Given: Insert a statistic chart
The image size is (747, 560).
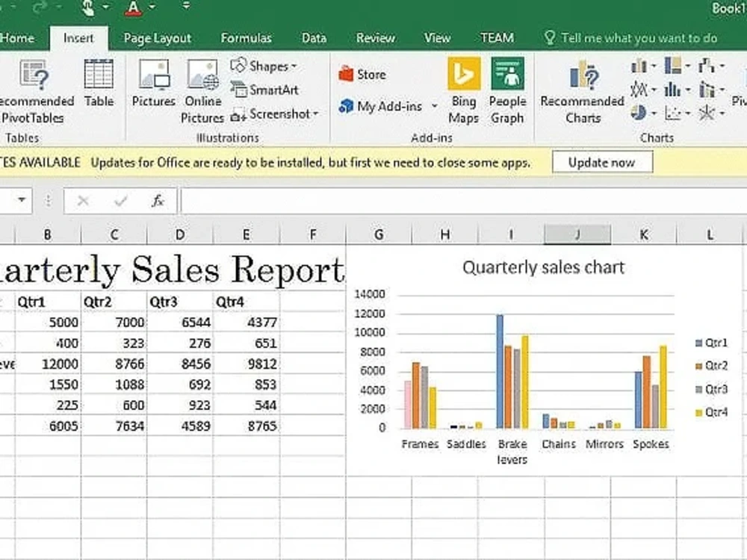Looking at the screenshot, I should coord(678,89).
